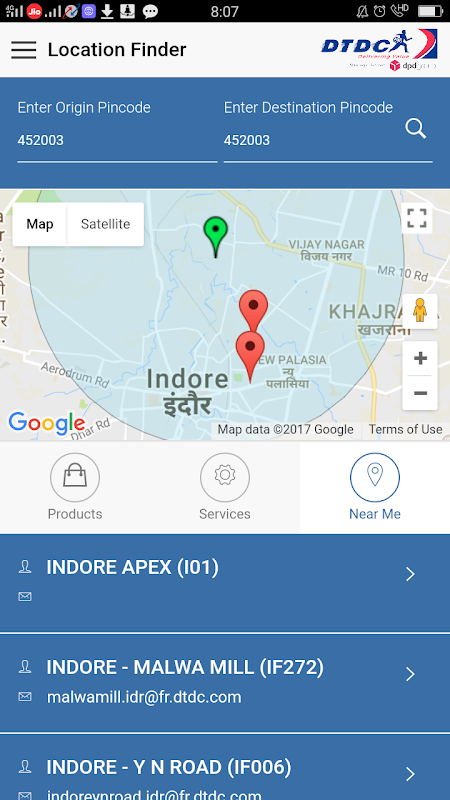Focus the Origin Pincode field
This screenshot has width=450, height=800.
[117, 140]
